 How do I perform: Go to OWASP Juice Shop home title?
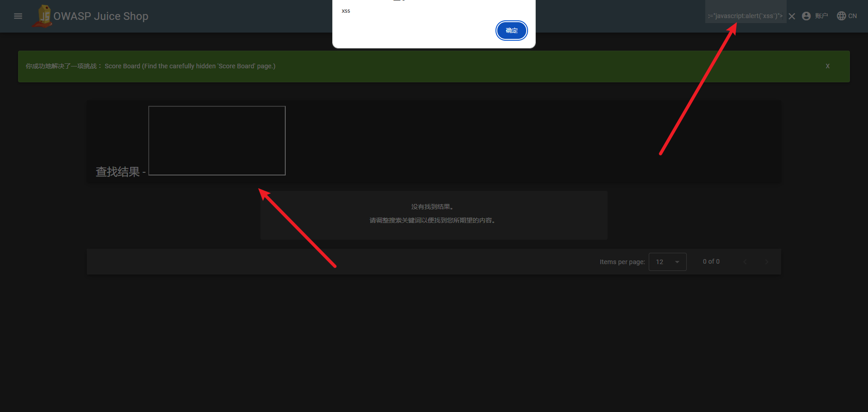pos(101,16)
